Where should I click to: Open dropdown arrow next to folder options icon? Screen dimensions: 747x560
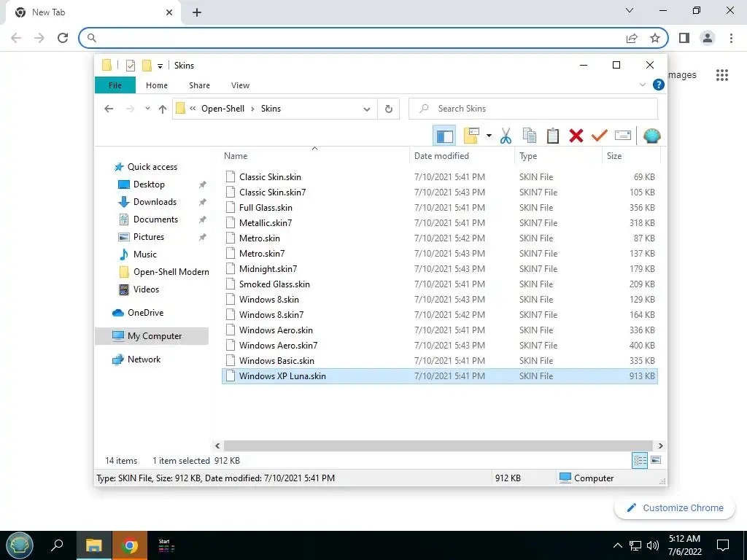click(x=489, y=136)
